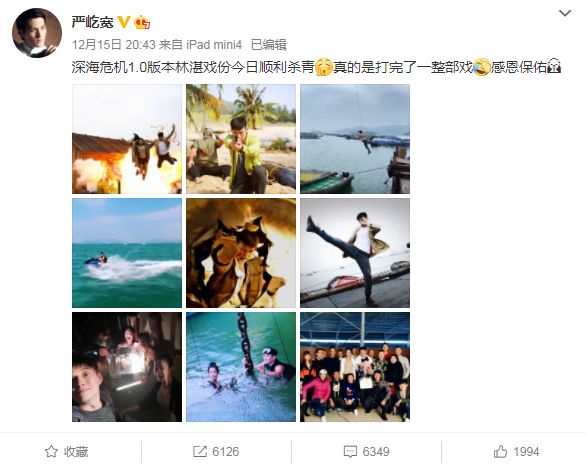Open the wire stunt over water thumbnail
Viewport: 586px width, 468px height.
(355, 139)
